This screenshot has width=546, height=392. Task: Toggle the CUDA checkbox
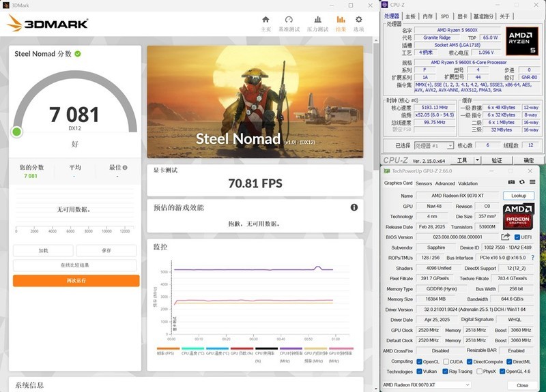446,361
